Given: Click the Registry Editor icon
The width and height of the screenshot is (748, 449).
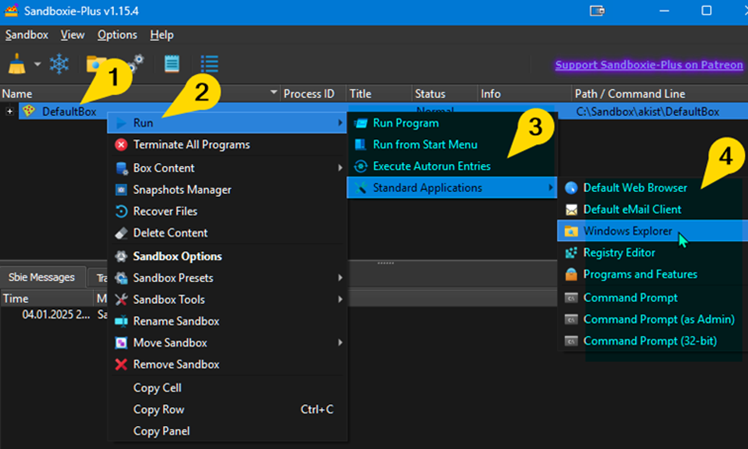Looking at the screenshot, I should [x=571, y=253].
